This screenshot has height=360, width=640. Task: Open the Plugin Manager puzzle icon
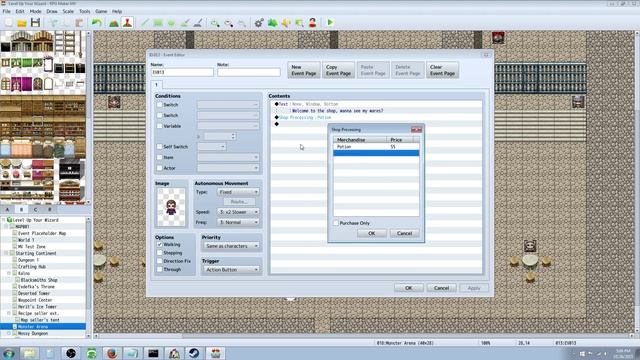click(x=272, y=23)
